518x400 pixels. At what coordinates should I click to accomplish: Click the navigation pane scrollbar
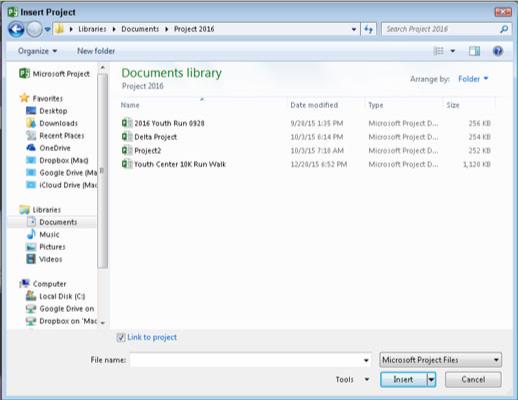pos(103,171)
